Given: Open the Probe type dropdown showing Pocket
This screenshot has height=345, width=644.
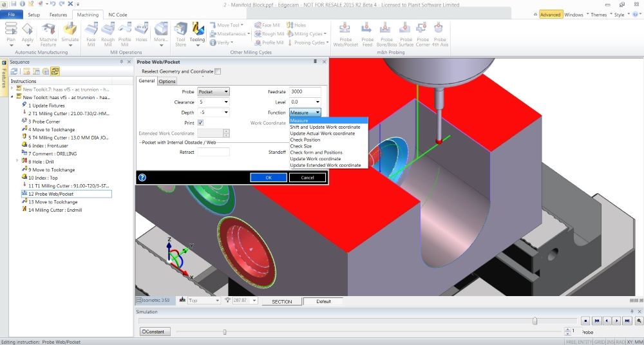Looking at the screenshot, I should tap(213, 92).
